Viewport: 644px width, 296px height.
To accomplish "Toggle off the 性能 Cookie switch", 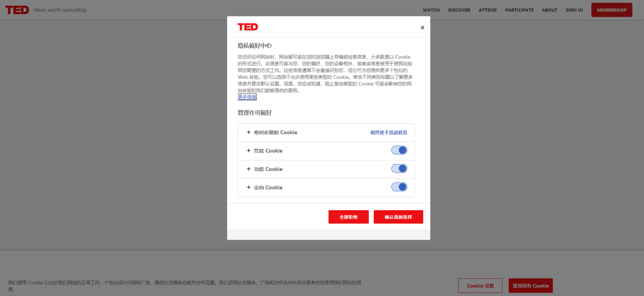I will tap(399, 150).
